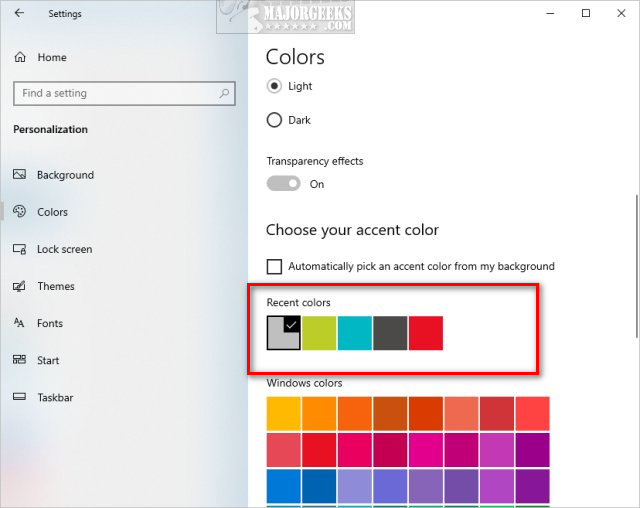Pick the lime green recent color
Screen dimensions: 640x508
pos(319,333)
